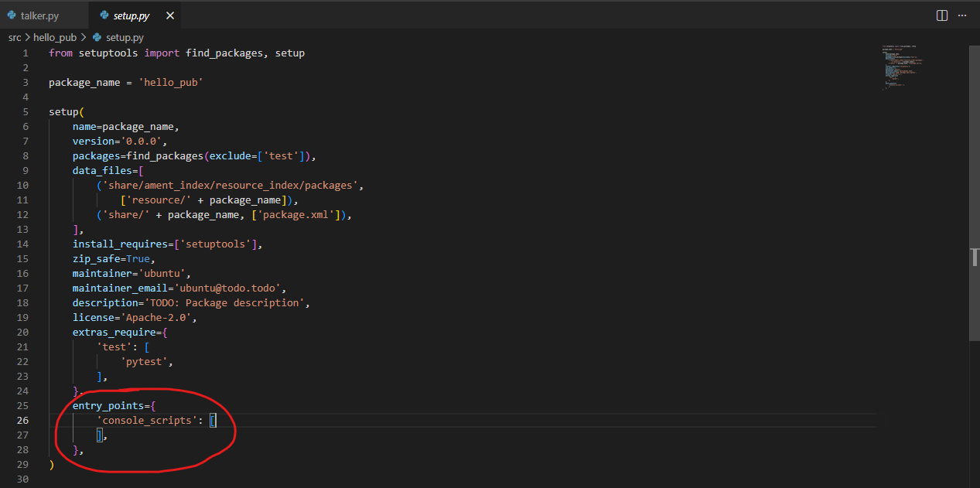Click line number 5 in the gutter
Image resolution: width=980 pixels, height=488 pixels.
click(x=26, y=112)
